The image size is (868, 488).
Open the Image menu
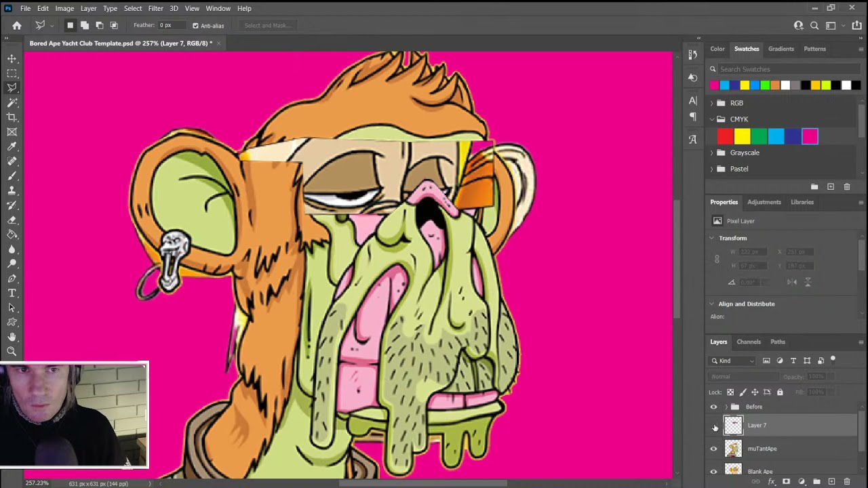point(64,8)
